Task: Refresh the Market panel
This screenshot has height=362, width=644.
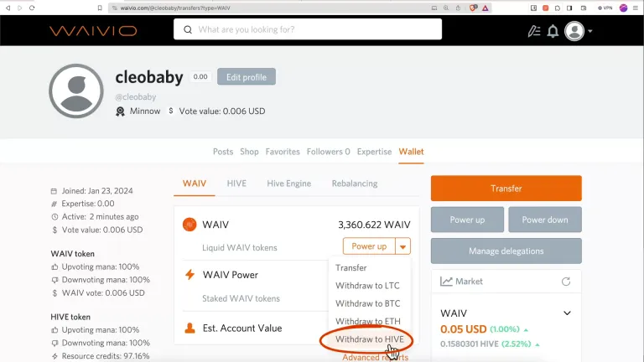Action: 565,282
